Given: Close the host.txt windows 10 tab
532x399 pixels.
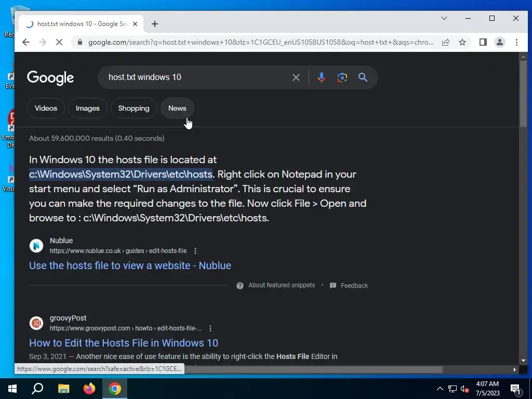Looking at the screenshot, I should [135, 24].
